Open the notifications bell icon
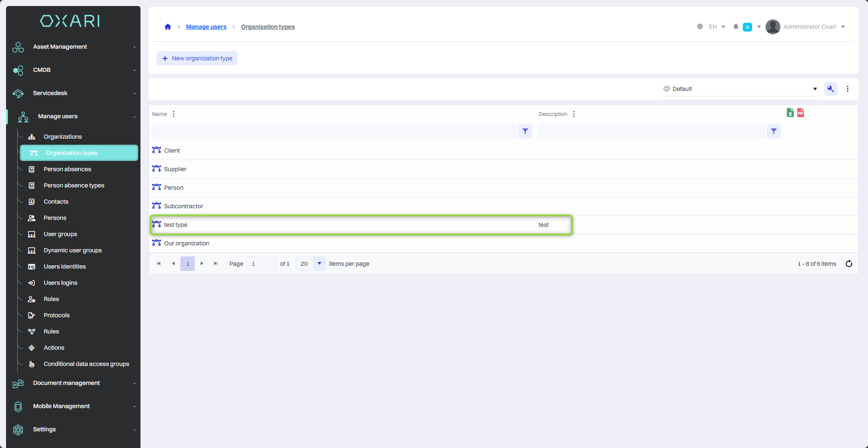Viewport: 868px width, 448px height. (x=735, y=27)
